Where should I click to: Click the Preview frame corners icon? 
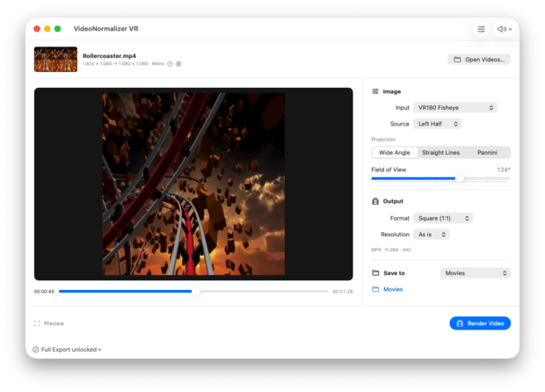(x=37, y=323)
